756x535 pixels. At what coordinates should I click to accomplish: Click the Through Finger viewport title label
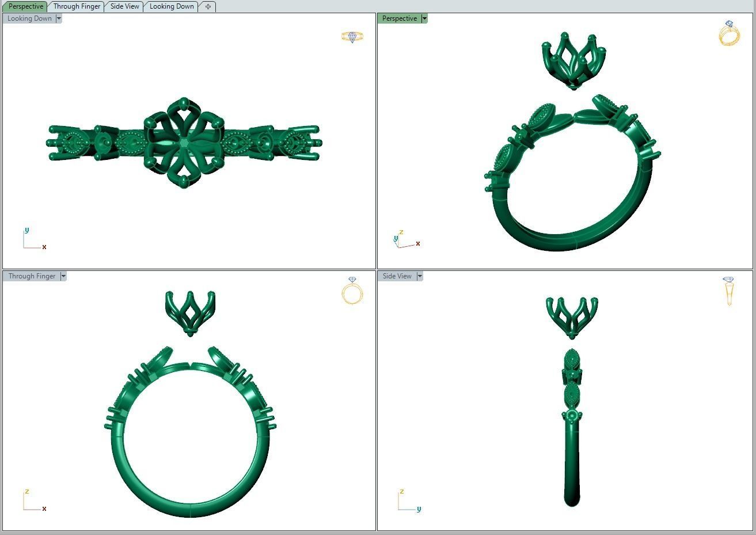pos(32,276)
